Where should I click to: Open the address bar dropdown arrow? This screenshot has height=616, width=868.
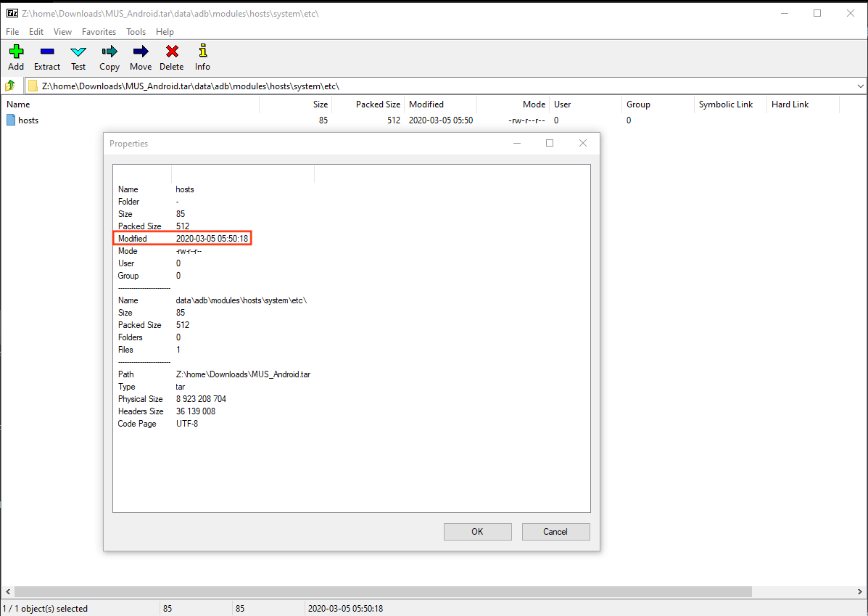861,85
